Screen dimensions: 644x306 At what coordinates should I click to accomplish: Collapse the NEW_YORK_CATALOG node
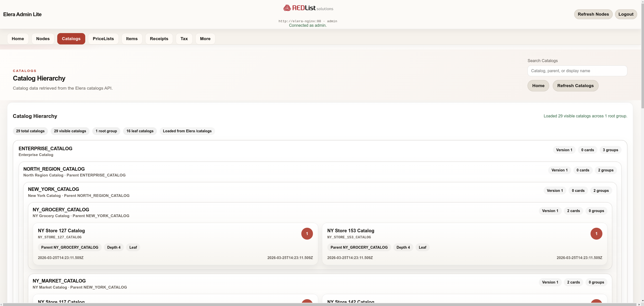tap(53, 189)
